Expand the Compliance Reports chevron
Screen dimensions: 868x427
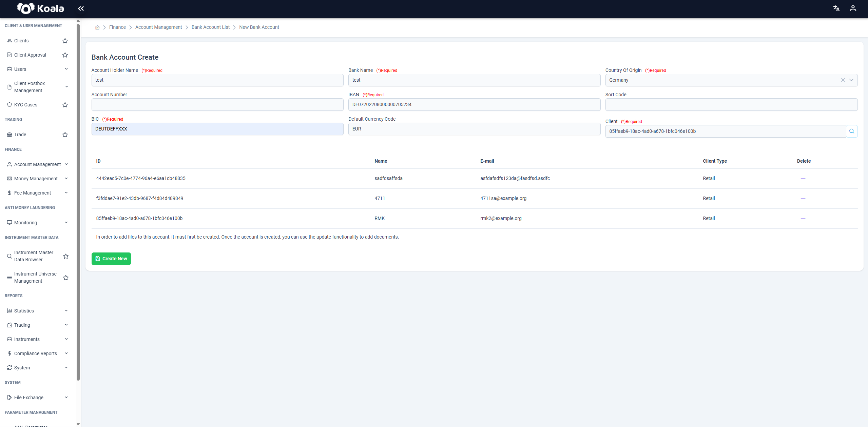[x=66, y=353]
